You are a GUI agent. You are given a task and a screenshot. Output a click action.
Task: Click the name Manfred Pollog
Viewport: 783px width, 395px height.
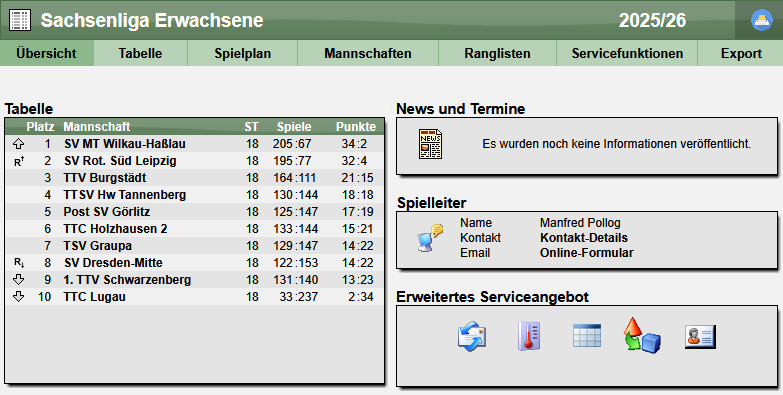point(580,223)
